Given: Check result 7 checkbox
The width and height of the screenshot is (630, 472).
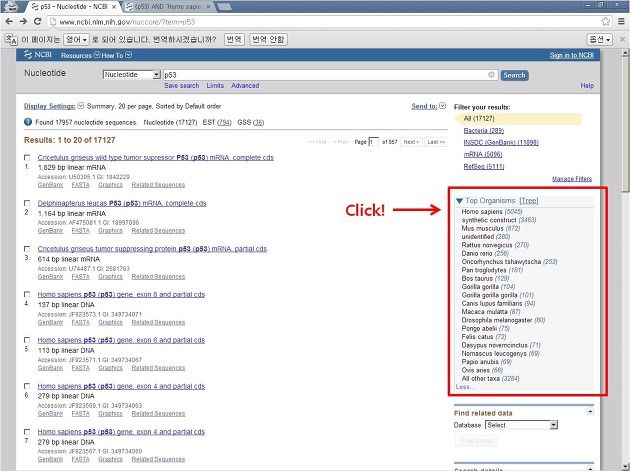Looking at the screenshot, I should (27, 432).
